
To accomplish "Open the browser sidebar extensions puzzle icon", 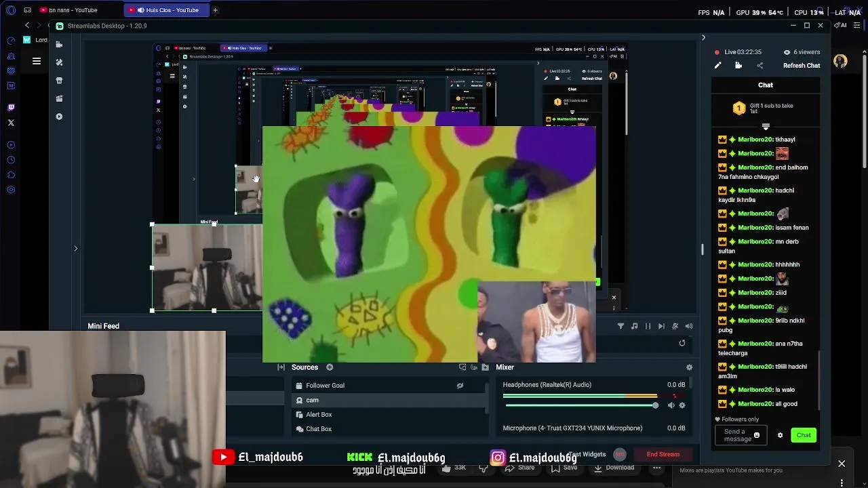I will click(x=11, y=175).
